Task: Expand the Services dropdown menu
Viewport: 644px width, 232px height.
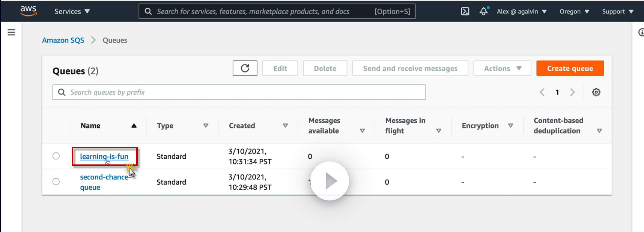Action: point(72,11)
